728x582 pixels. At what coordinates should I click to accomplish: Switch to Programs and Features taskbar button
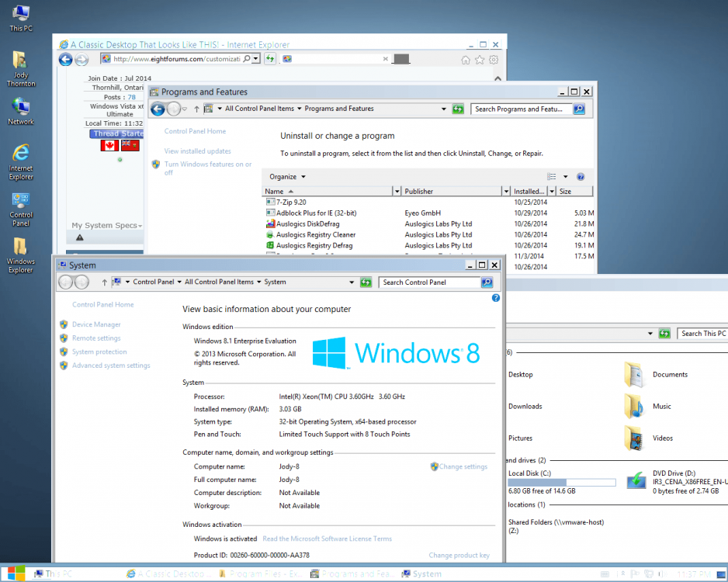pos(352,573)
